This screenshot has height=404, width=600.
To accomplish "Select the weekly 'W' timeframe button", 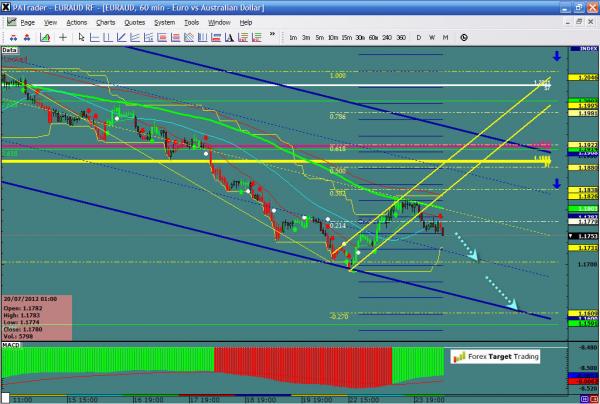I will 431,37.
